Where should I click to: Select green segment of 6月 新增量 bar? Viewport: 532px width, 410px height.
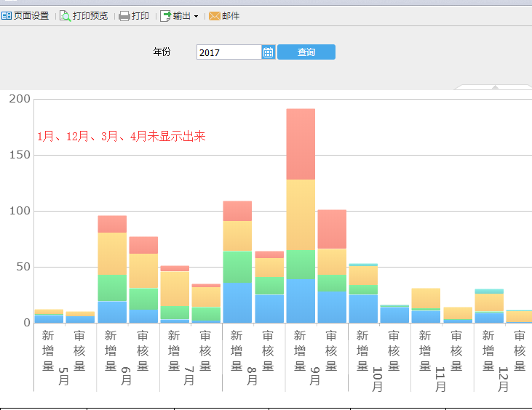click(x=112, y=288)
